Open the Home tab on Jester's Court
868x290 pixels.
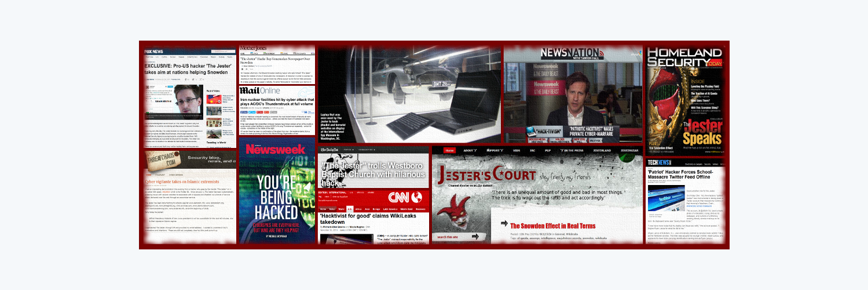tap(449, 150)
